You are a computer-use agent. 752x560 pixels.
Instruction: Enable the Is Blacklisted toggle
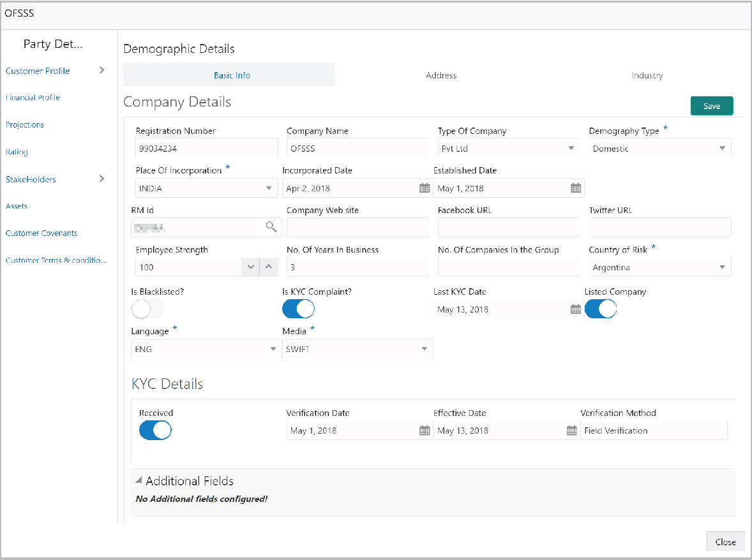click(147, 309)
